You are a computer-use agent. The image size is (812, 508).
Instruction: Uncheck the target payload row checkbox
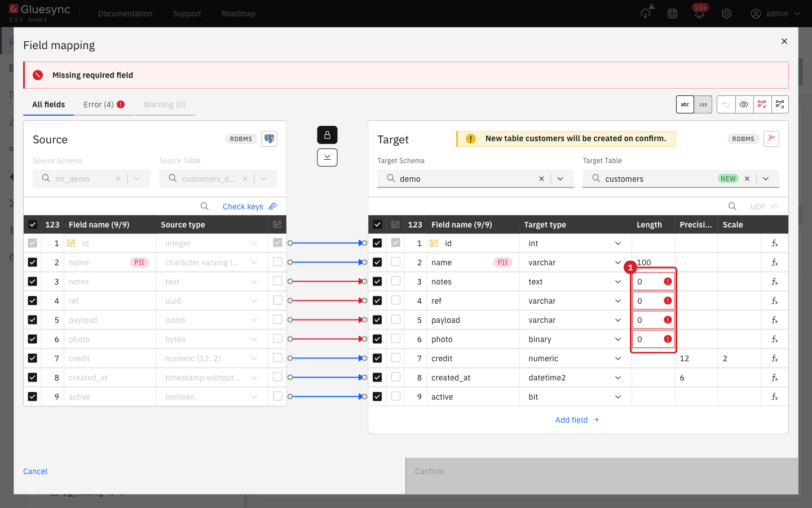click(x=377, y=320)
